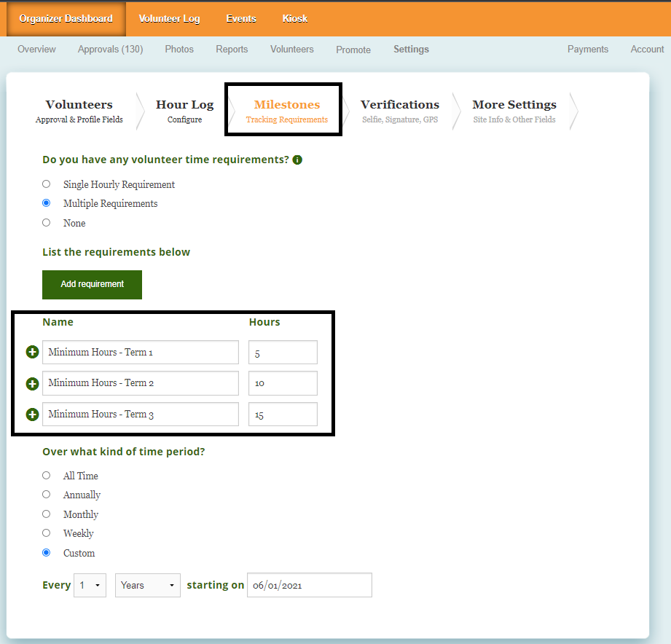Click the green plus icon beside Term 1
Image resolution: width=671 pixels, height=644 pixels.
[x=33, y=352]
